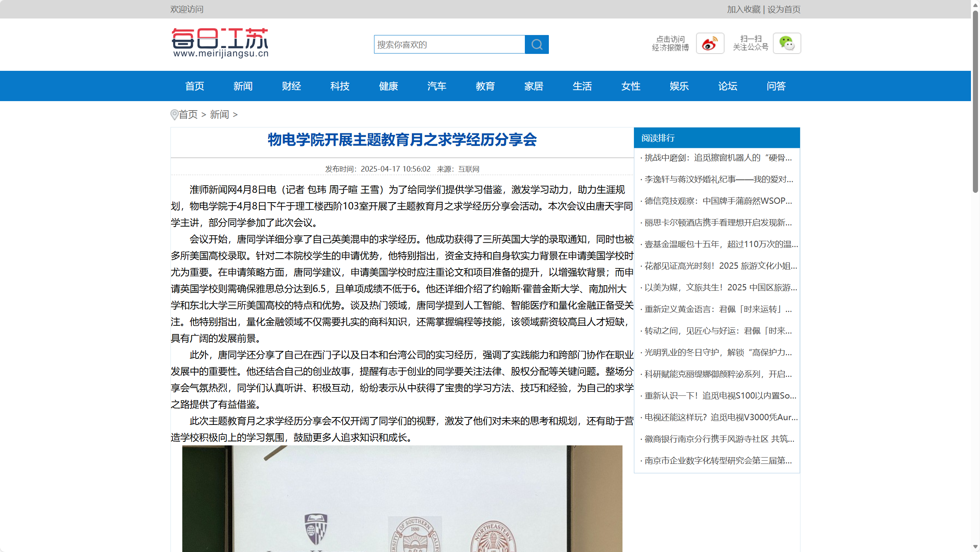
Task: Select the 科技 navigation item
Action: click(340, 86)
